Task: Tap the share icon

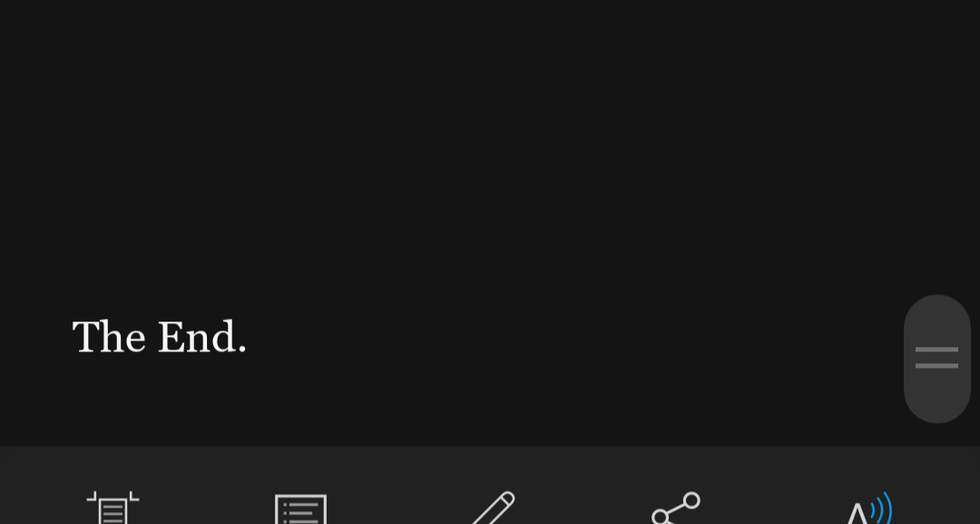Action: pyautogui.click(x=676, y=509)
